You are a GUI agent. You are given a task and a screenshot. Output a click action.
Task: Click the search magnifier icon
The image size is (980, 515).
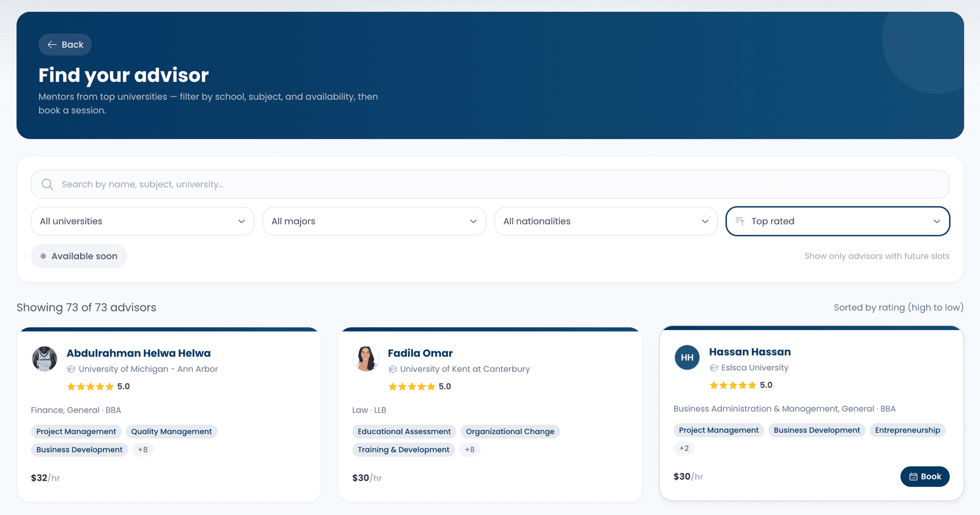click(x=47, y=184)
